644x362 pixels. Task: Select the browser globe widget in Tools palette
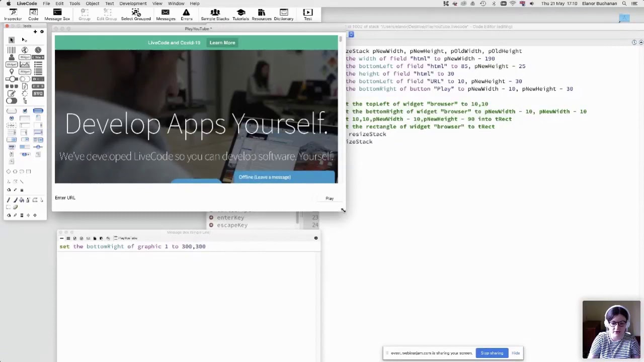click(25, 50)
